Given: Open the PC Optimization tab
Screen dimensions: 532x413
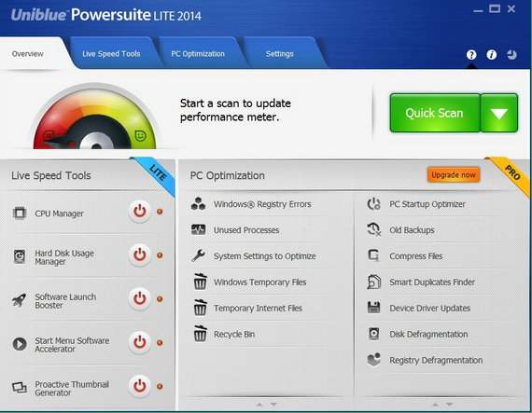Looking at the screenshot, I should click(198, 54).
